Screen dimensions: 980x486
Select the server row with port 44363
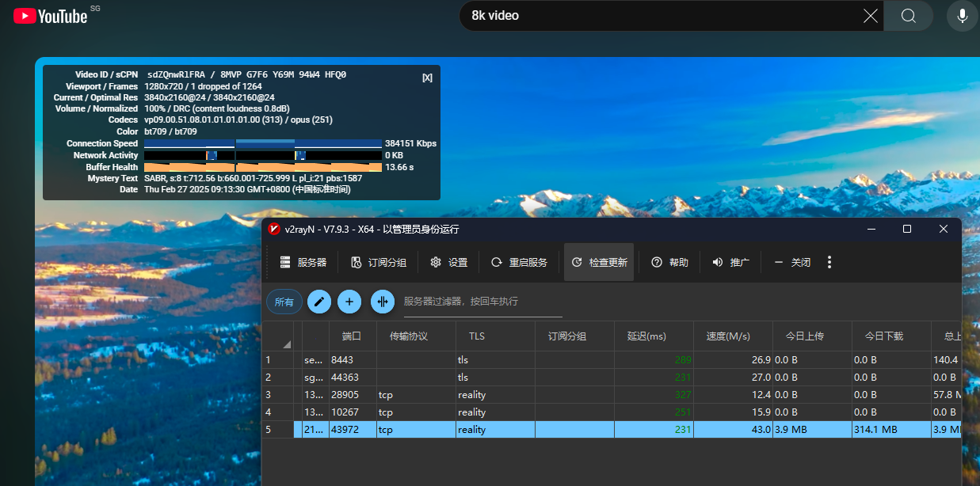pyautogui.click(x=612, y=377)
